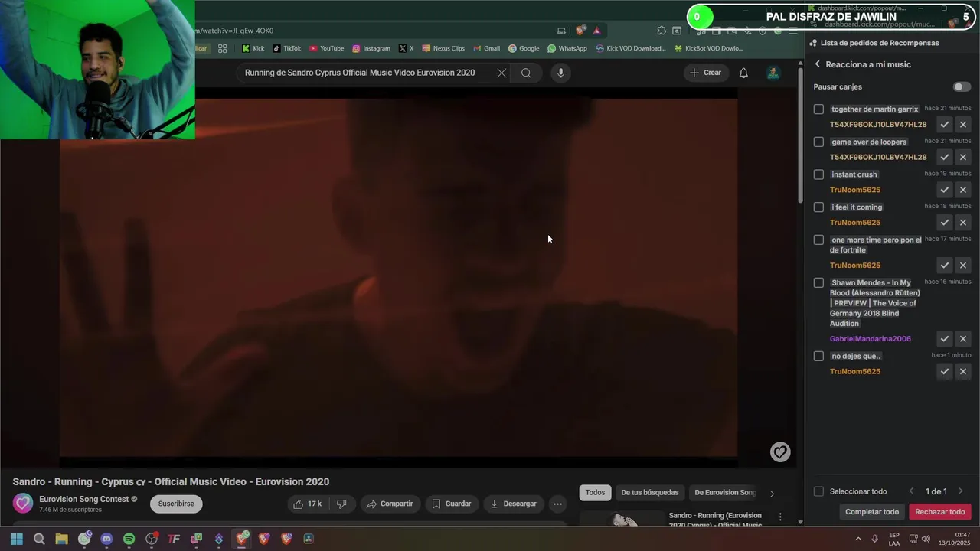The width and height of the screenshot is (980, 551).
Task: Subscribe to Eurovision Song Contest channel
Action: tap(176, 504)
